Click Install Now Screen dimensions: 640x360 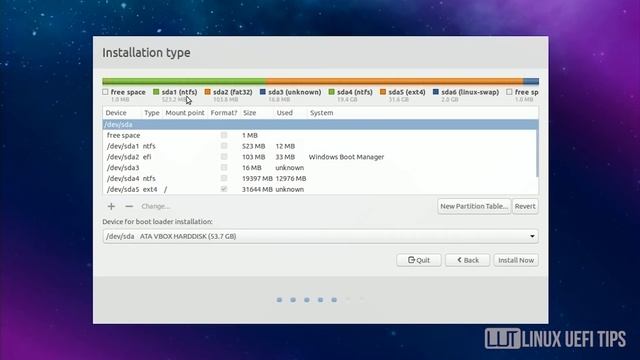pos(516,260)
